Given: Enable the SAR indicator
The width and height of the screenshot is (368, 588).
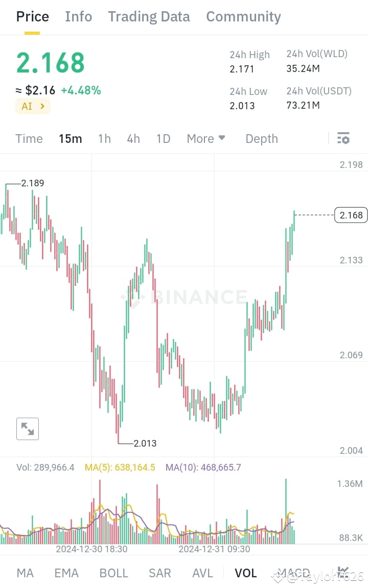Looking at the screenshot, I should 159,573.
